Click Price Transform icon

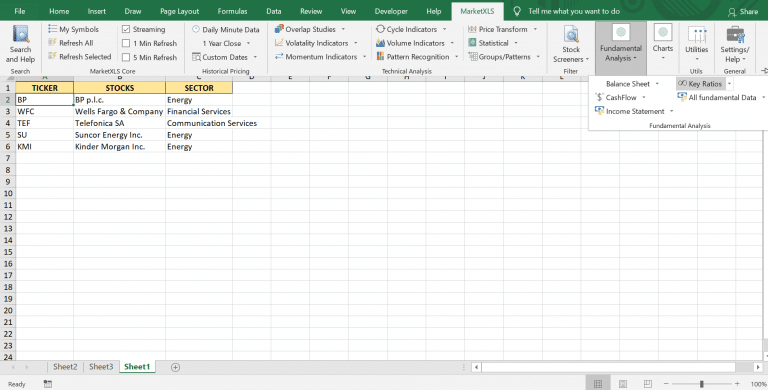click(x=472, y=29)
